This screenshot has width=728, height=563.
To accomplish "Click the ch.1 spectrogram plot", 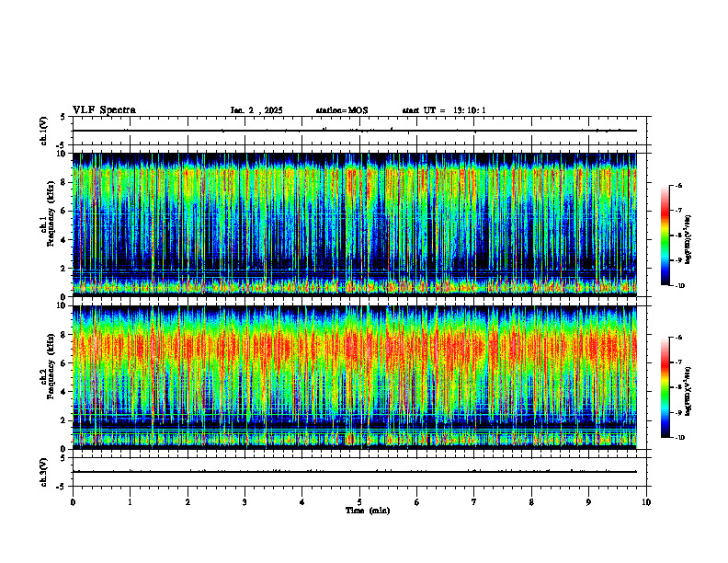I will tap(355, 224).
